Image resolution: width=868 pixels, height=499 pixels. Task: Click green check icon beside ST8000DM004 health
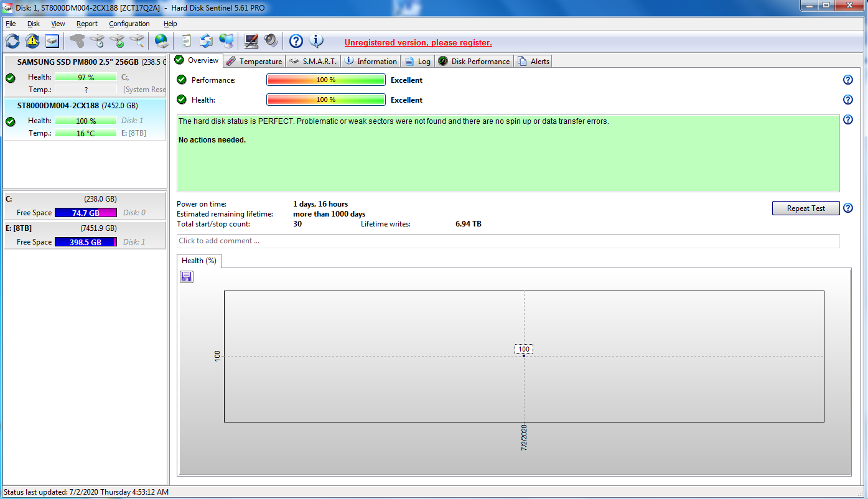coord(11,121)
